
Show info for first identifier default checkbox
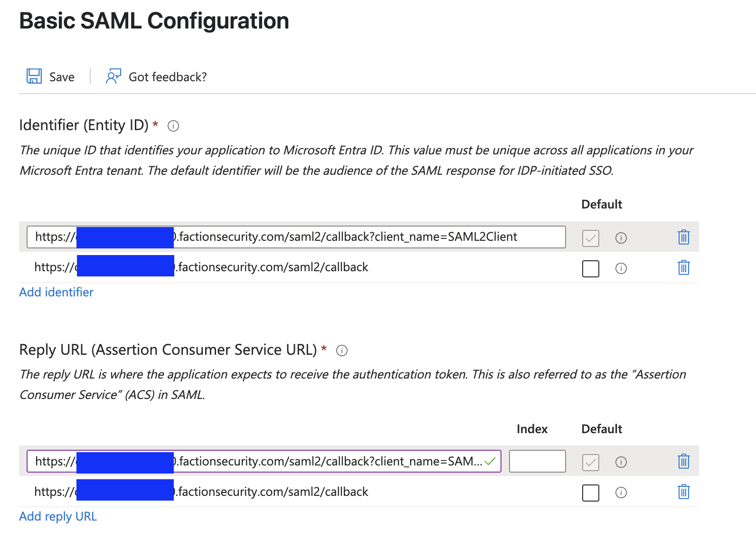click(x=621, y=238)
